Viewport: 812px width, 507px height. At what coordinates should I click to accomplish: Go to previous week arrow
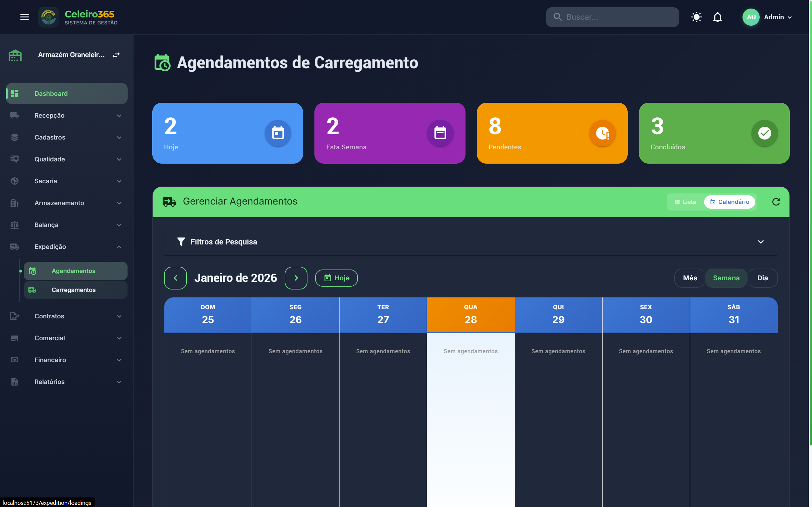pyautogui.click(x=175, y=278)
